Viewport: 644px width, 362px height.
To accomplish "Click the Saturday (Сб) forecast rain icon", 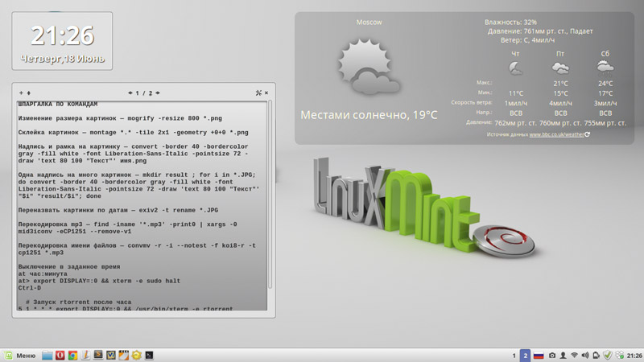I will tap(605, 68).
